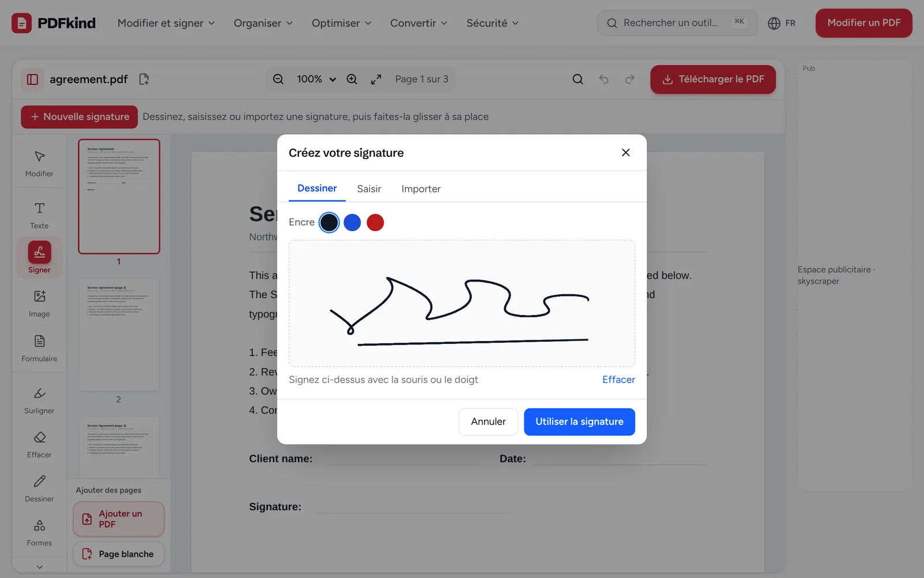Click the undo arrow icon
This screenshot has height=578, width=924.
click(604, 79)
